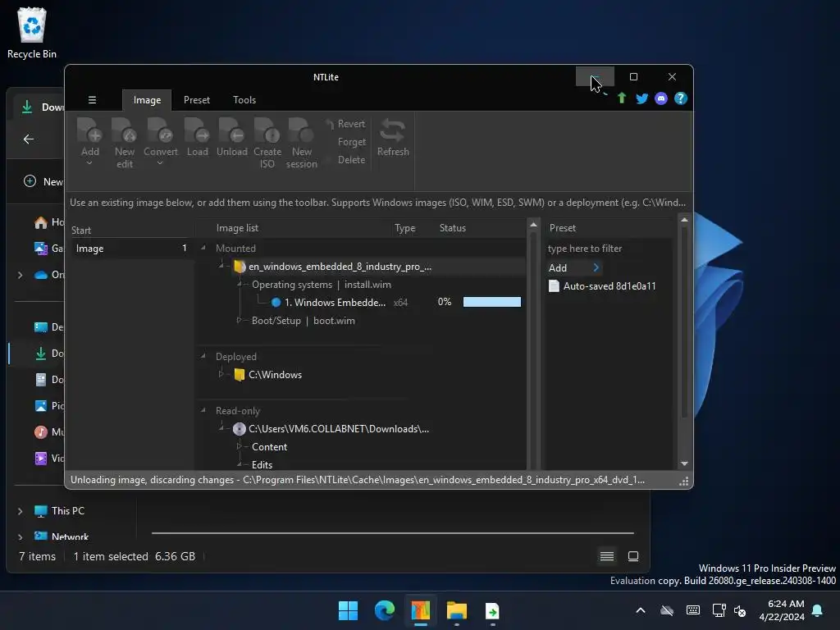
Task: Switch to the Preset tab
Action: 197,100
